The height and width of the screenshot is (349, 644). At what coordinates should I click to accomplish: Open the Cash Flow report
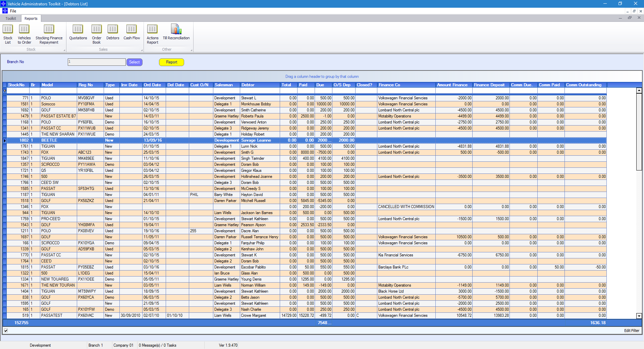[131, 32]
